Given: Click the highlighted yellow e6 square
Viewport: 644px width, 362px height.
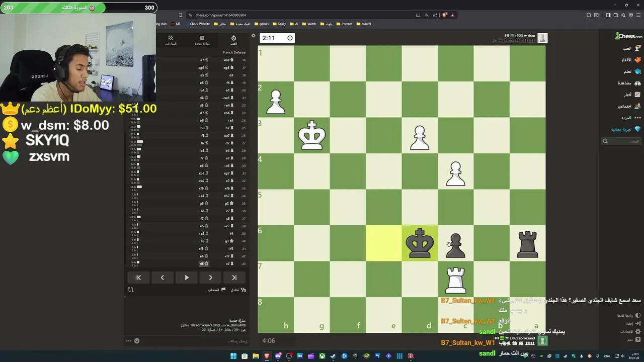Looking at the screenshot, I should pyautogui.click(x=384, y=243).
